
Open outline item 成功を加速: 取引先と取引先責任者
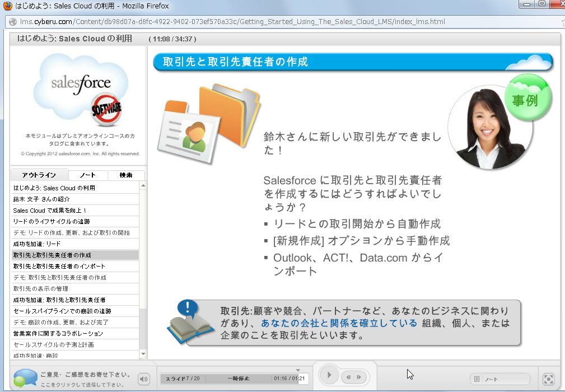75,300
